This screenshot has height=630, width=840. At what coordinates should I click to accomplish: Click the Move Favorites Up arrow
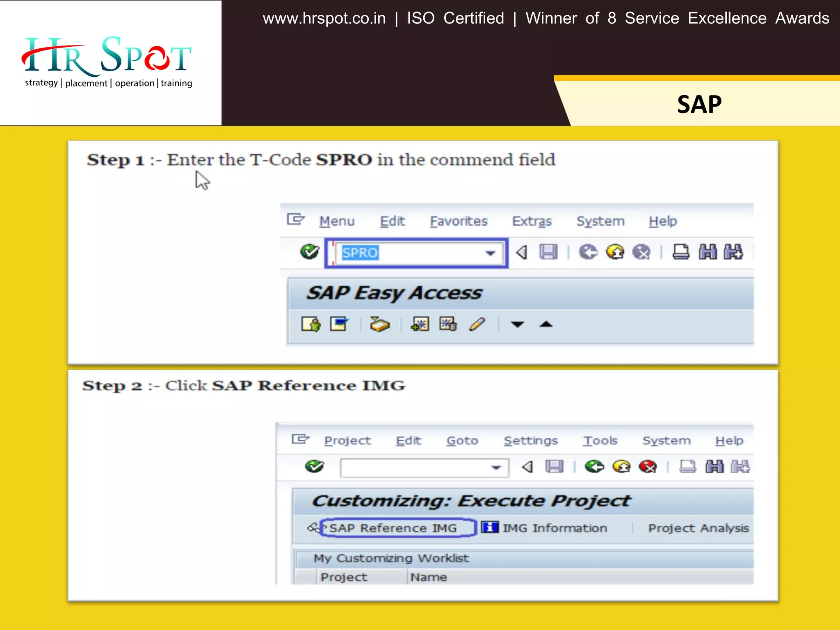[546, 324]
